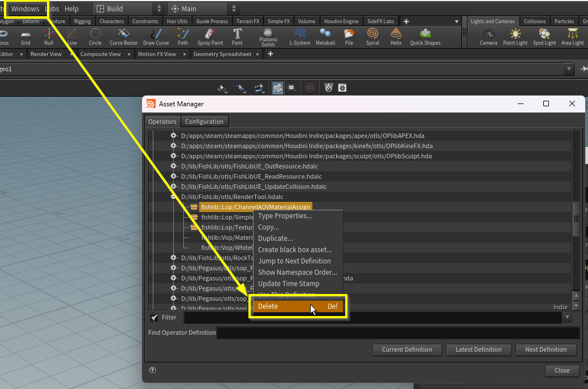Image resolution: width=588 pixels, height=389 pixels.
Task: Select the Spray Paint tool
Action: 211,37
